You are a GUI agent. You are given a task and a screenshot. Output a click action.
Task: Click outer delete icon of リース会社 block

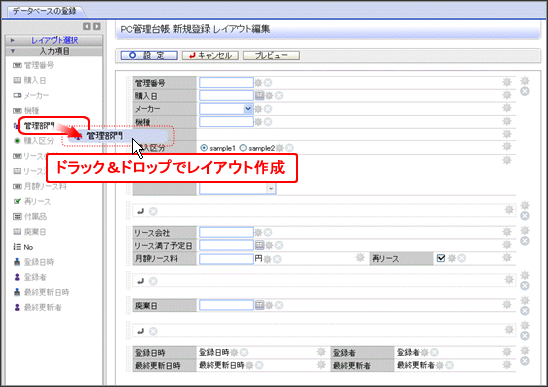(525, 241)
